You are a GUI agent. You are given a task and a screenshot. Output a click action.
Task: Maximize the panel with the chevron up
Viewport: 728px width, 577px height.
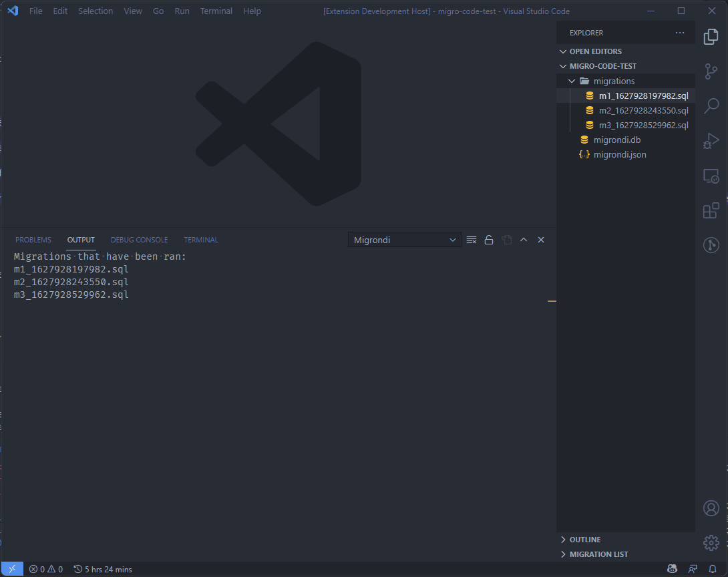524,240
